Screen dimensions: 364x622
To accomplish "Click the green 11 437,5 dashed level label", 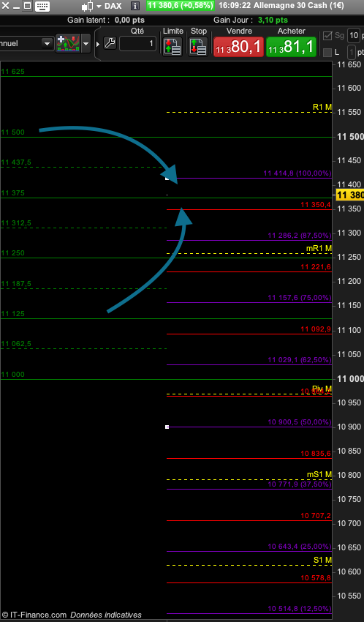I will (16, 162).
